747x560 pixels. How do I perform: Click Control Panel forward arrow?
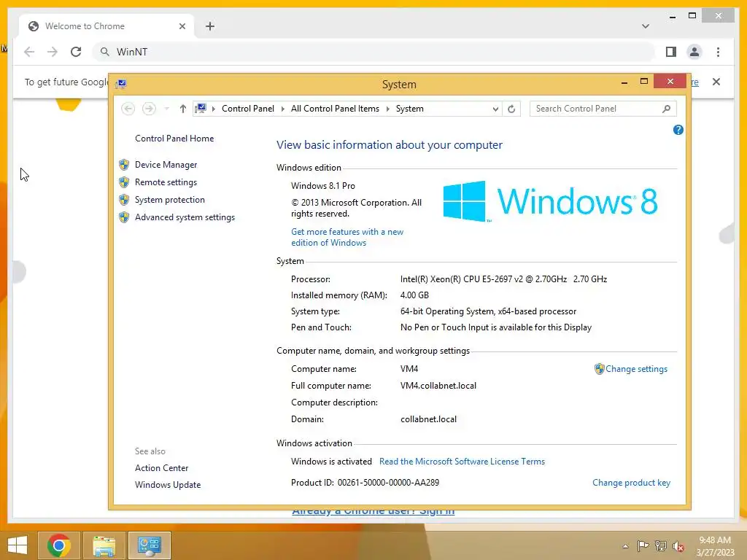tap(149, 109)
